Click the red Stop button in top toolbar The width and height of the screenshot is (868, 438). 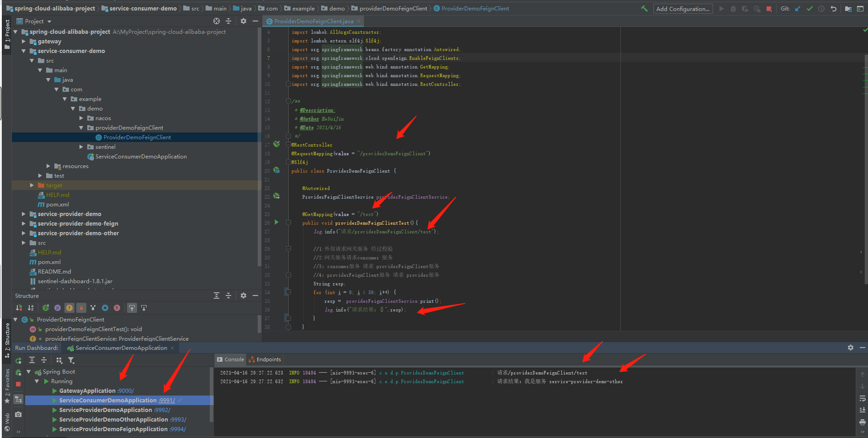769,9
